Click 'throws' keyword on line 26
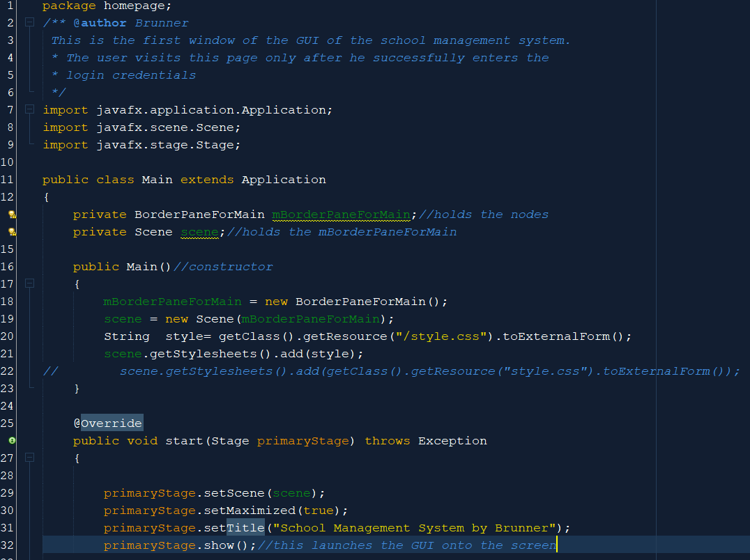Viewport: 750px width, 560px height. point(387,440)
